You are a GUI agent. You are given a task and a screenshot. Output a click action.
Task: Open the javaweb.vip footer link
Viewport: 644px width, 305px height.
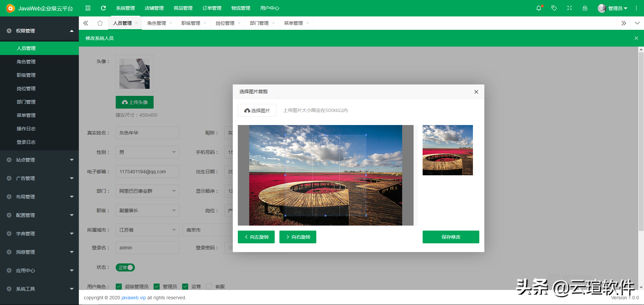point(133,298)
